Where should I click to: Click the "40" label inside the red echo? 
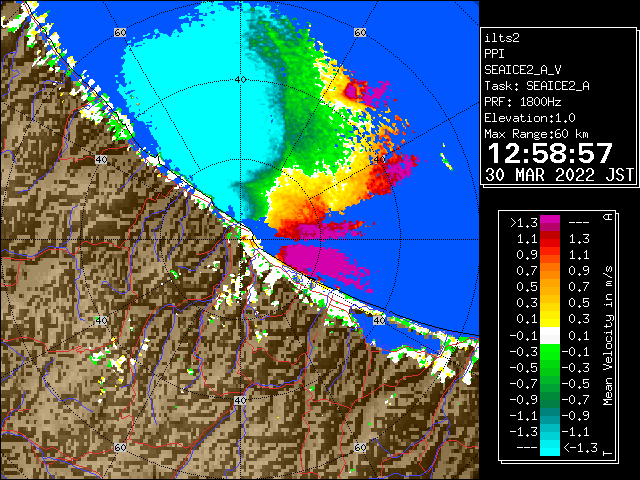pyautogui.click(x=380, y=160)
